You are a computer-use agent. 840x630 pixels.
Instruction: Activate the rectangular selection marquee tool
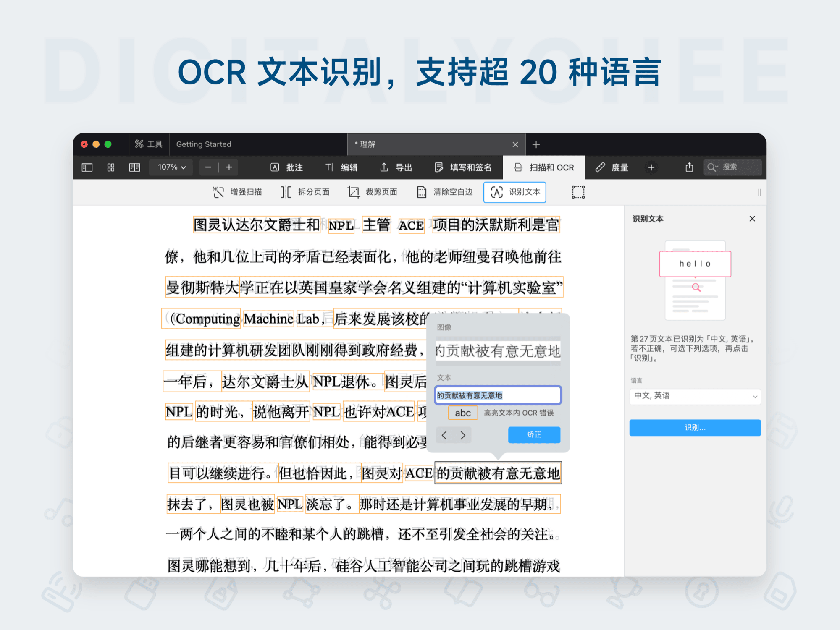click(577, 192)
